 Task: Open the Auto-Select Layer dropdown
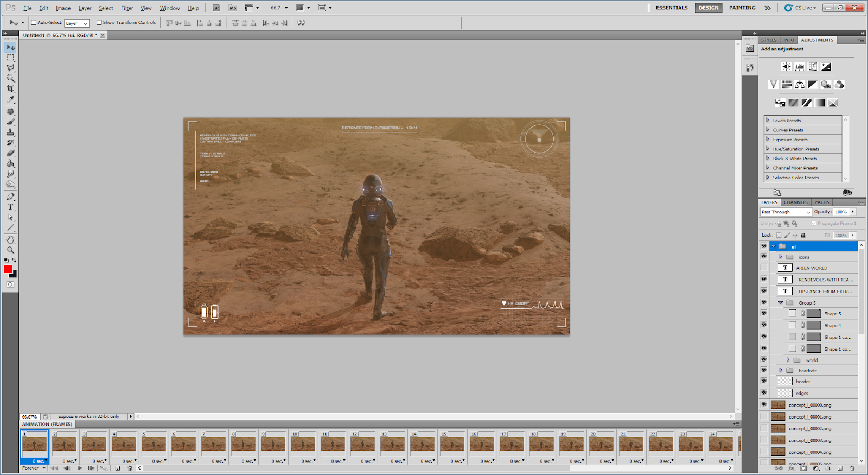coord(76,23)
